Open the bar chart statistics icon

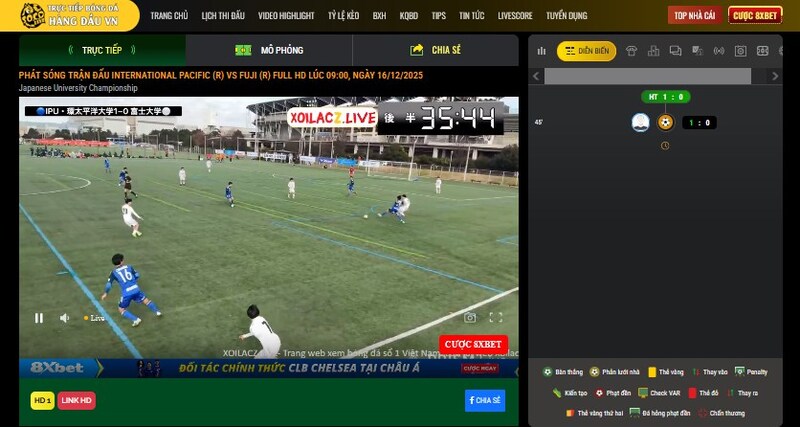click(x=541, y=51)
